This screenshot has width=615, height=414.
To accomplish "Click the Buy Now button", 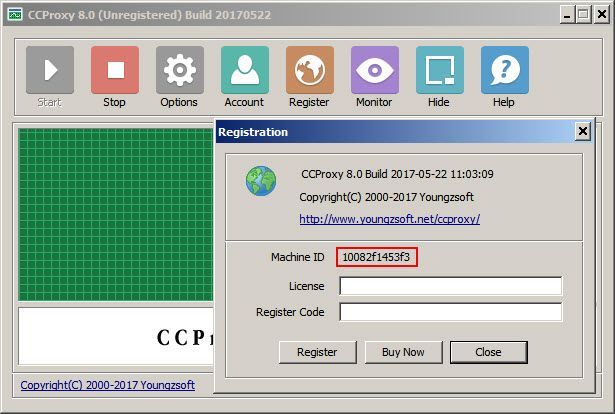I will (403, 352).
